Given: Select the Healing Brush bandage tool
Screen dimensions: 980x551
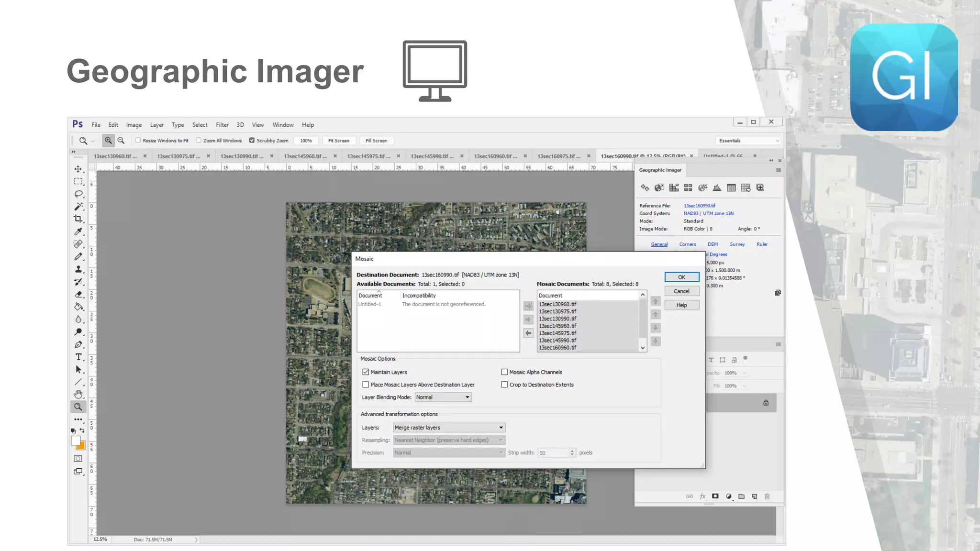Looking at the screenshot, I should coord(78,244).
